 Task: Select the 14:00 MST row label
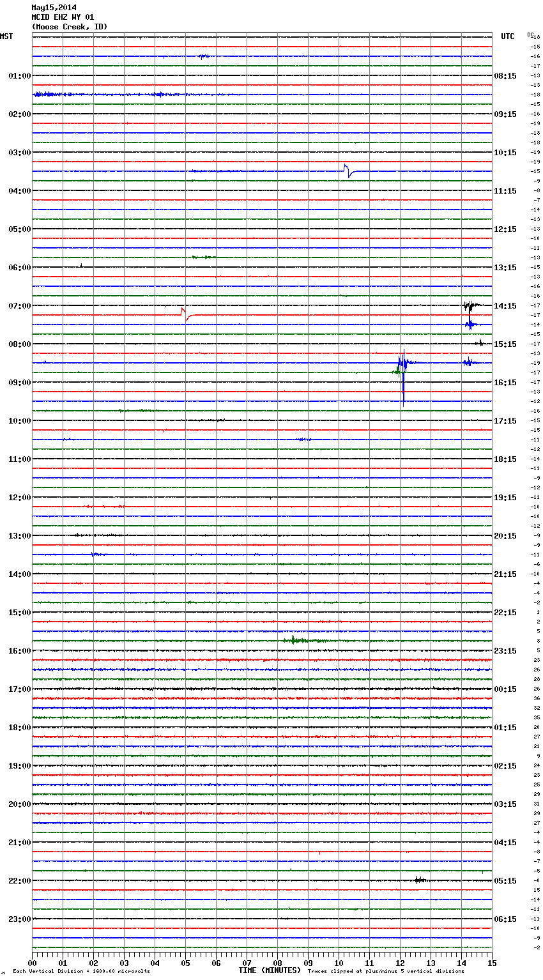tap(20, 574)
